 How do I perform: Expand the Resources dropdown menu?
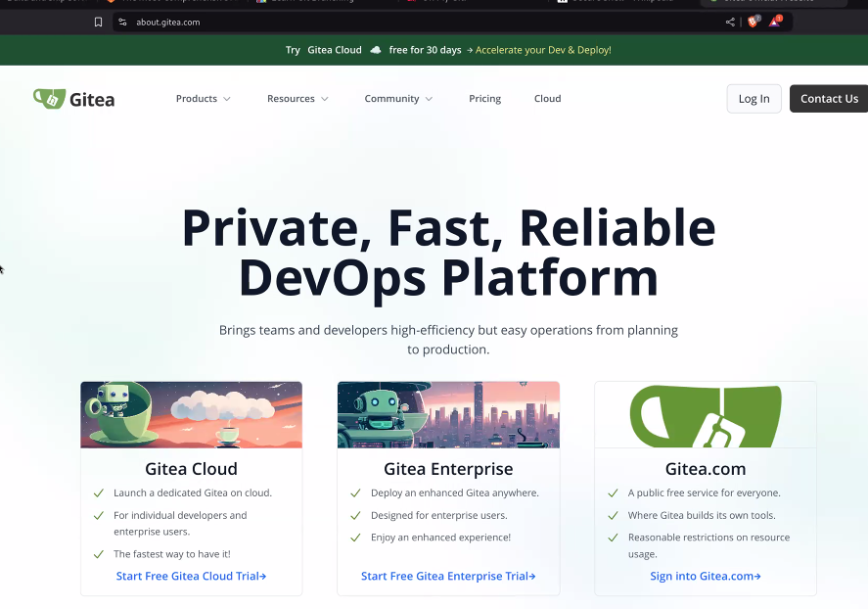(297, 99)
